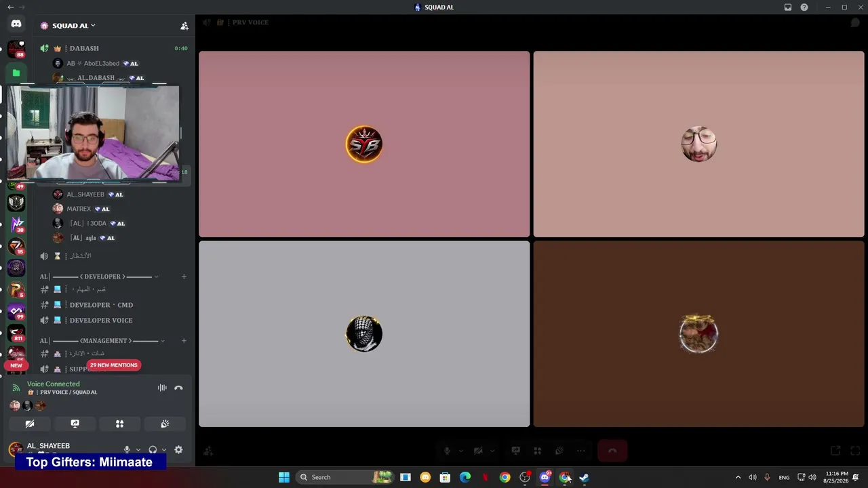Open user settings gear
Viewport: 868px width, 488px height.
(x=178, y=449)
